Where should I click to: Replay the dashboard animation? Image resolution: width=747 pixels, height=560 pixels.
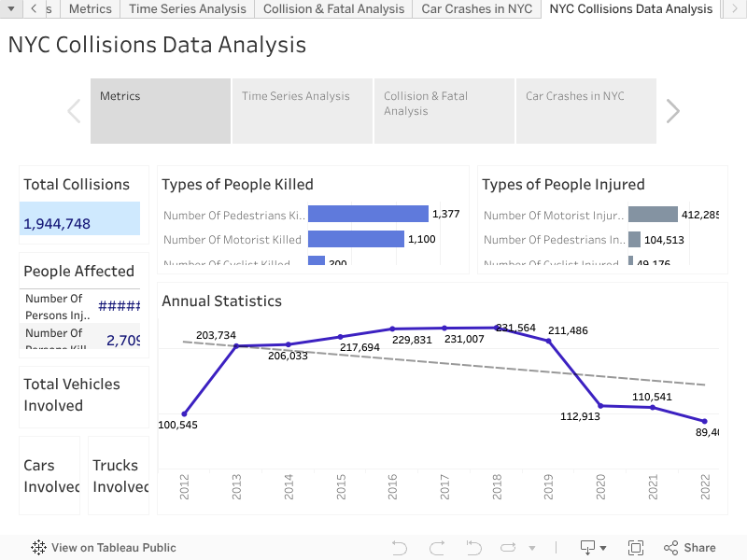coord(508,548)
